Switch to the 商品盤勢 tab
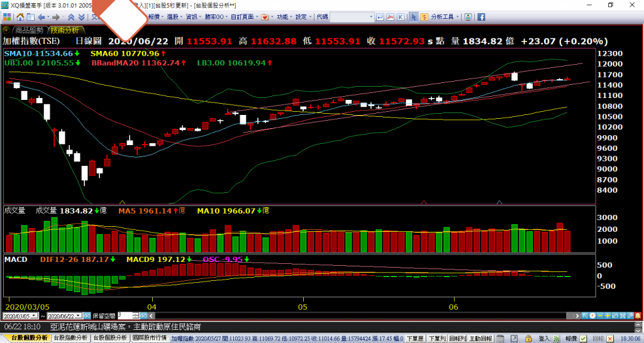This screenshot has width=644, height=343. (x=29, y=30)
